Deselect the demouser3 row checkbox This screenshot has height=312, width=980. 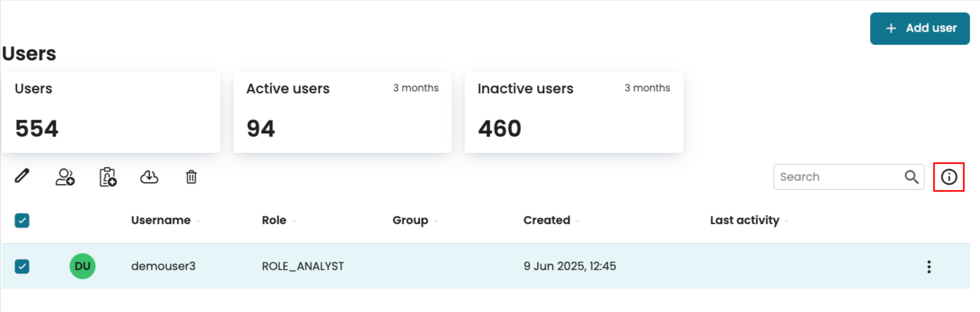[x=22, y=266]
